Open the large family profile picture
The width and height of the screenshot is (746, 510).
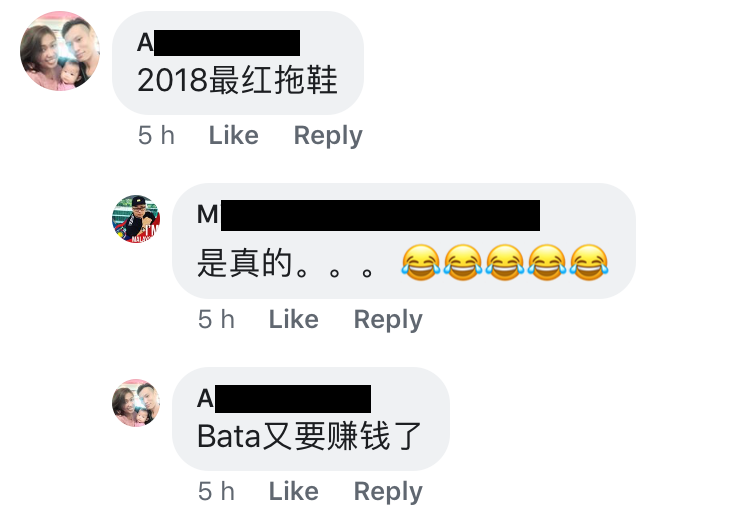(59, 51)
